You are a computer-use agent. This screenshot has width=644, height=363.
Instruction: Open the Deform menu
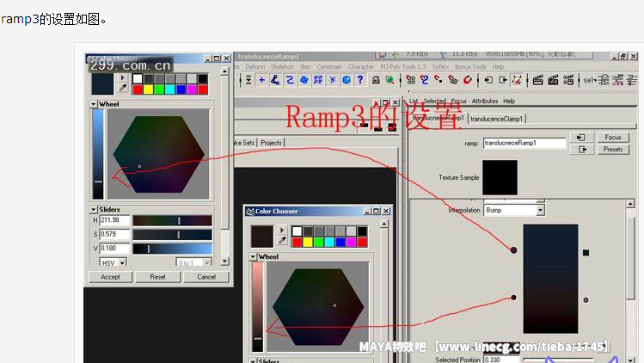255,66
